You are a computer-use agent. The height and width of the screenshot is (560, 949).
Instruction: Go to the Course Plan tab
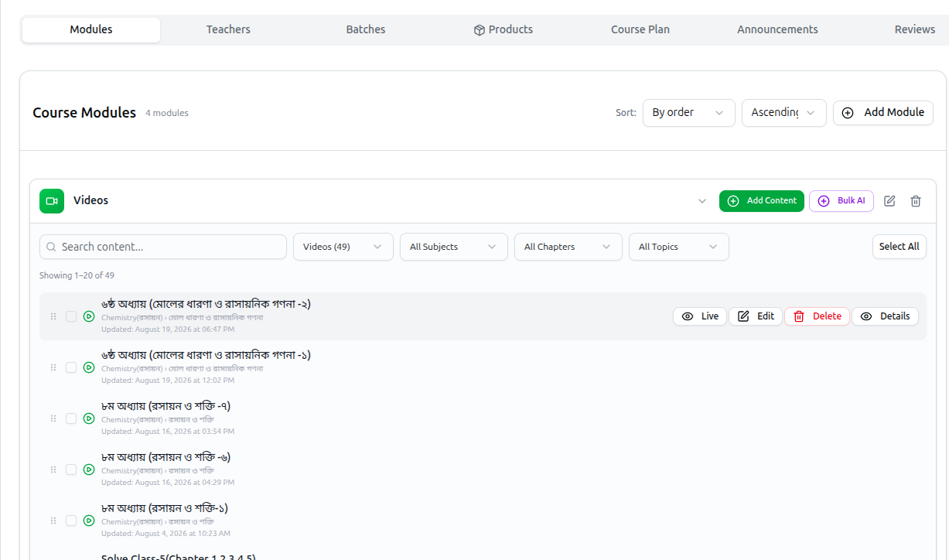[x=640, y=30]
